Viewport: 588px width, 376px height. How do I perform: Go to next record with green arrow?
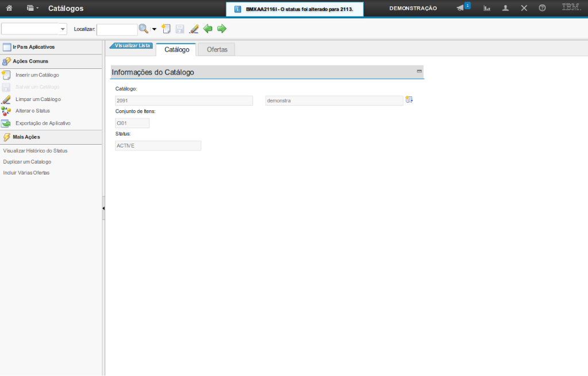(x=221, y=29)
